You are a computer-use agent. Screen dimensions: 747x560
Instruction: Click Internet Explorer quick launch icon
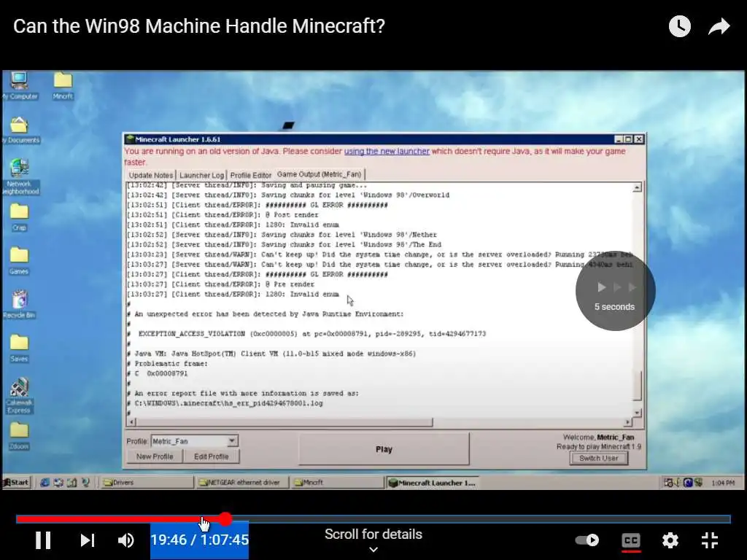point(44,482)
